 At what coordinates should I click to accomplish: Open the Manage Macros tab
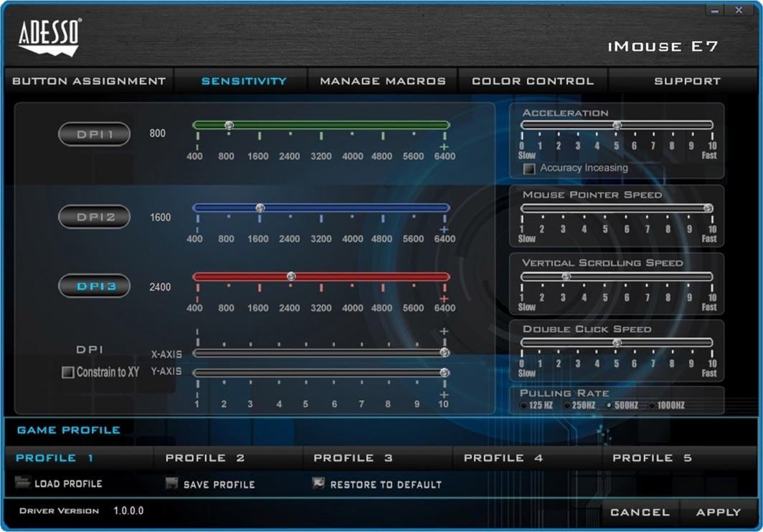383,81
